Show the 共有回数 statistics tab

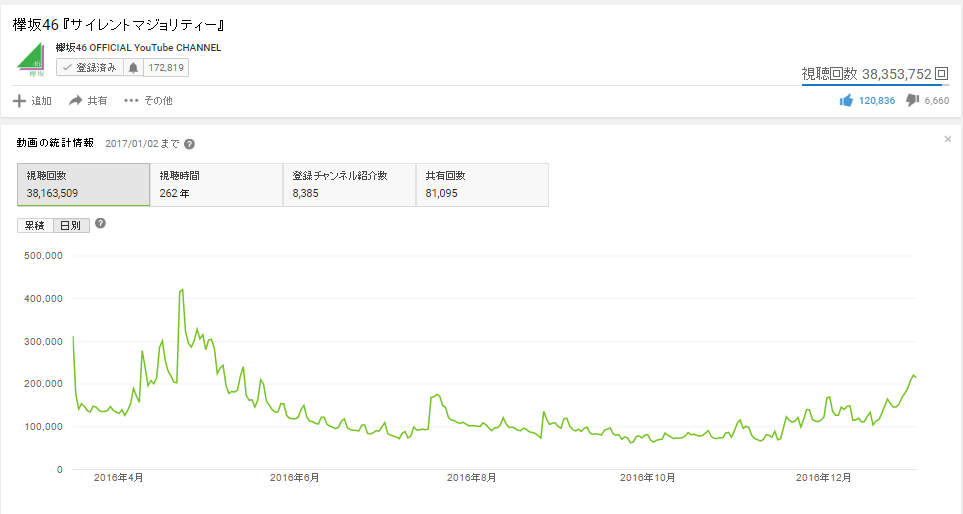tap(482, 184)
